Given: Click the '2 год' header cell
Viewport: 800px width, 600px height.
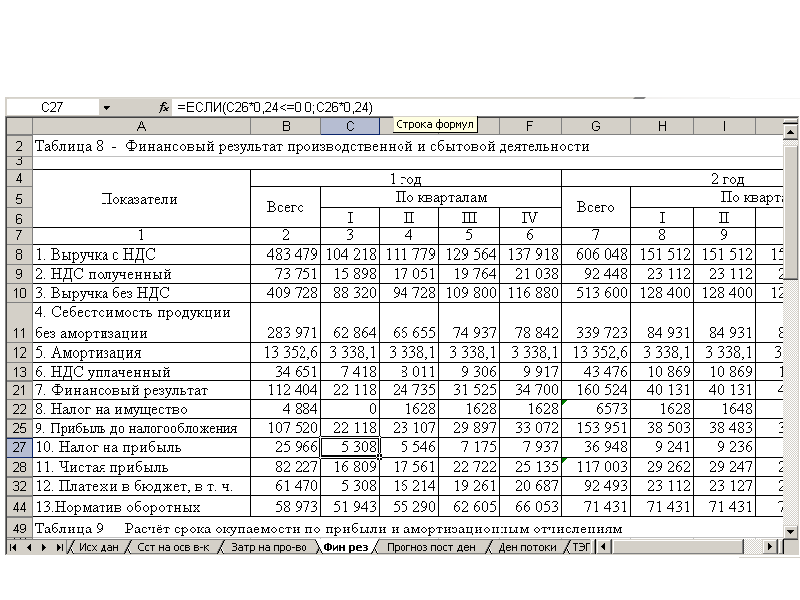Looking at the screenshot, I should 672,179.
